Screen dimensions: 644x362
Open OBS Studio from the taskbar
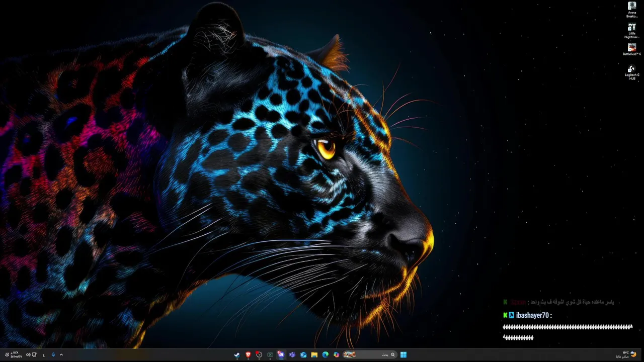point(259,354)
